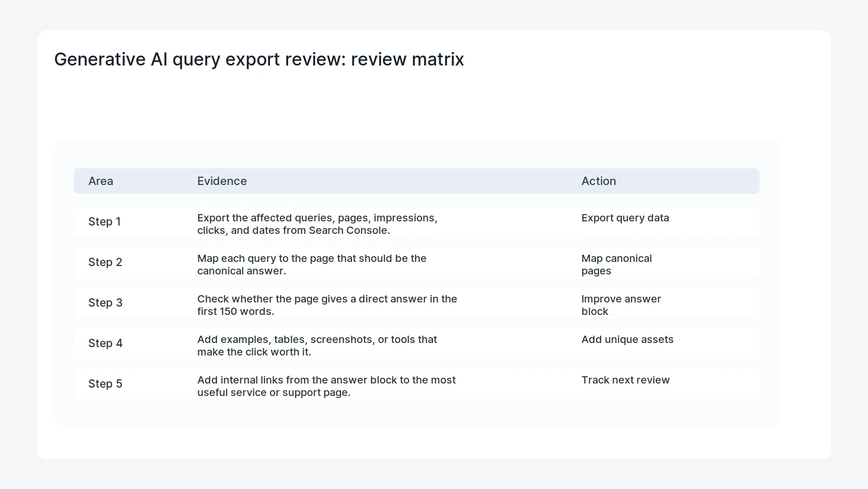Select the "Step 4" row label

pos(105,343)
